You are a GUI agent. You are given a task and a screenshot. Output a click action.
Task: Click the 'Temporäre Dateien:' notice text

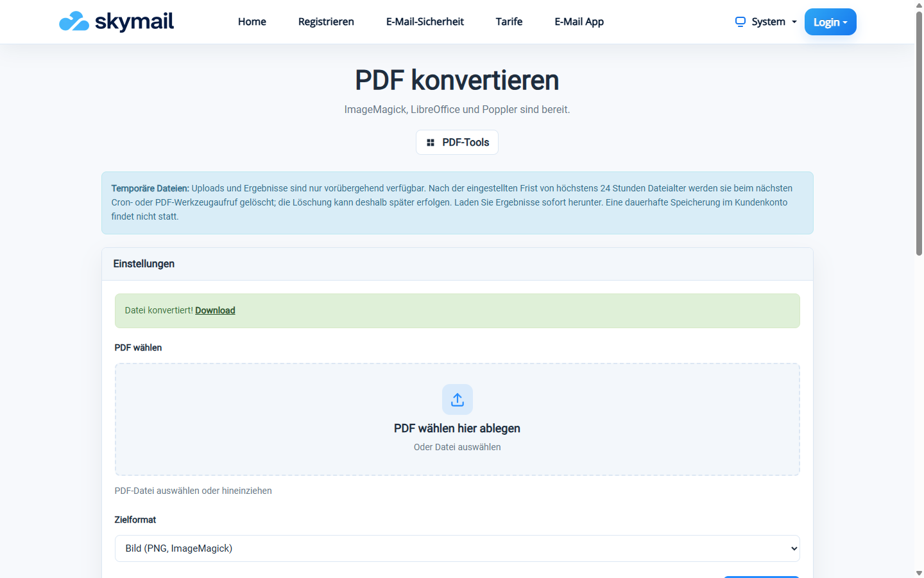pyautogui.click(x=150, y=188)
